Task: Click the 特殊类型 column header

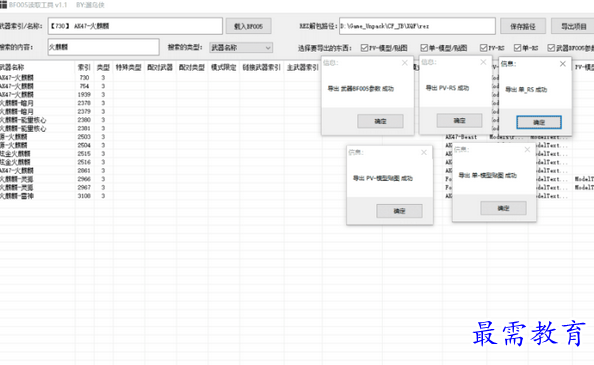Action: point(128,67)
